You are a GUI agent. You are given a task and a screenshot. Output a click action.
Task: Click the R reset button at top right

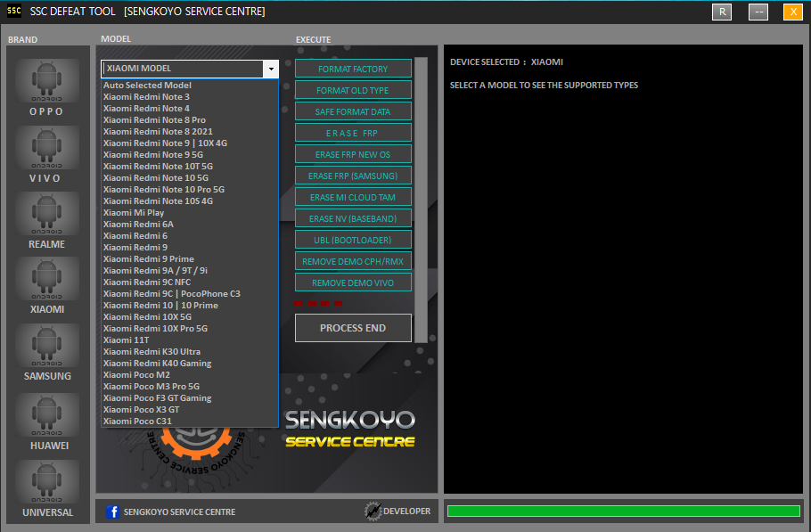[721, 12]
